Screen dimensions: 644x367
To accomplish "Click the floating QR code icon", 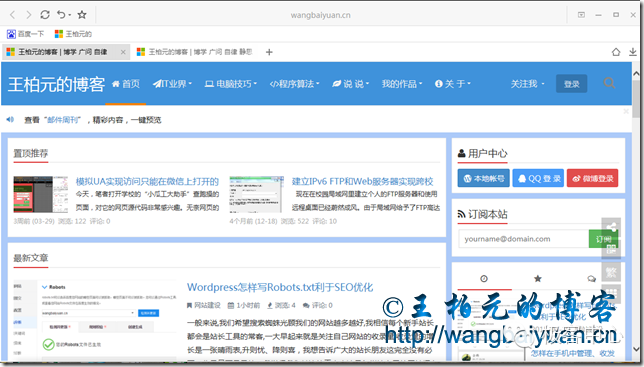I will point(611,249).
